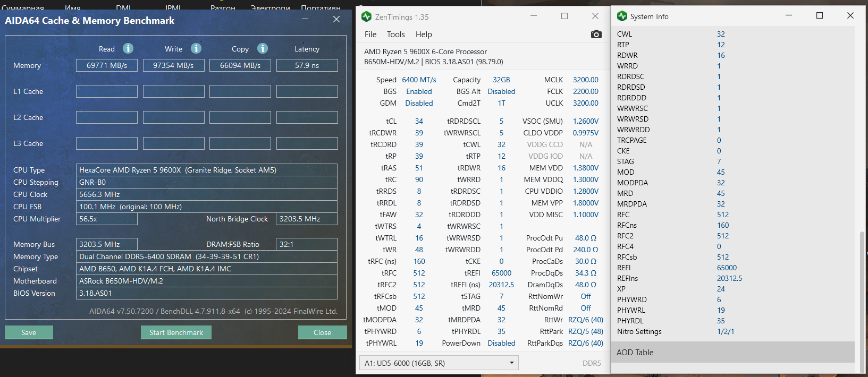Viewport: 868px width, 377px height.
Task: Select the AOD Table section header
Action: (733, 352)
